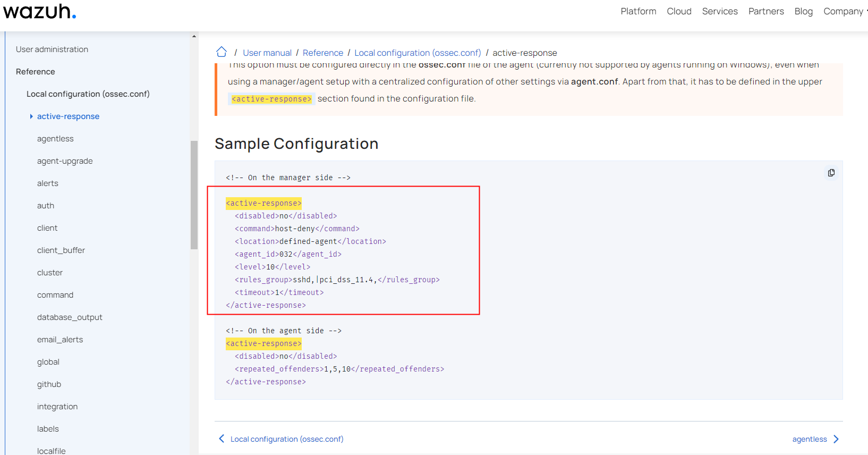Click the right arrow after agentless
Screen dimensions: 868x455
pyautogui.click(x=836, y=439)
